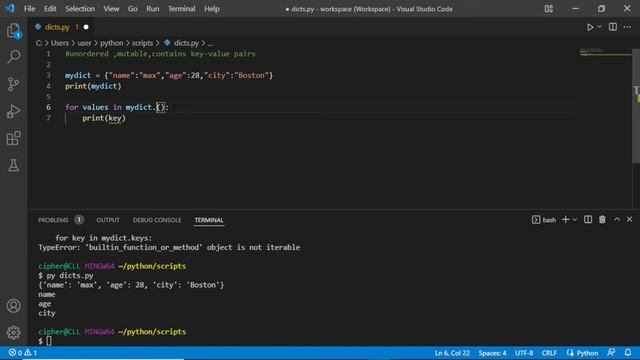
Task: Customize layout icon in title bar
Action: tap(549, 9)
